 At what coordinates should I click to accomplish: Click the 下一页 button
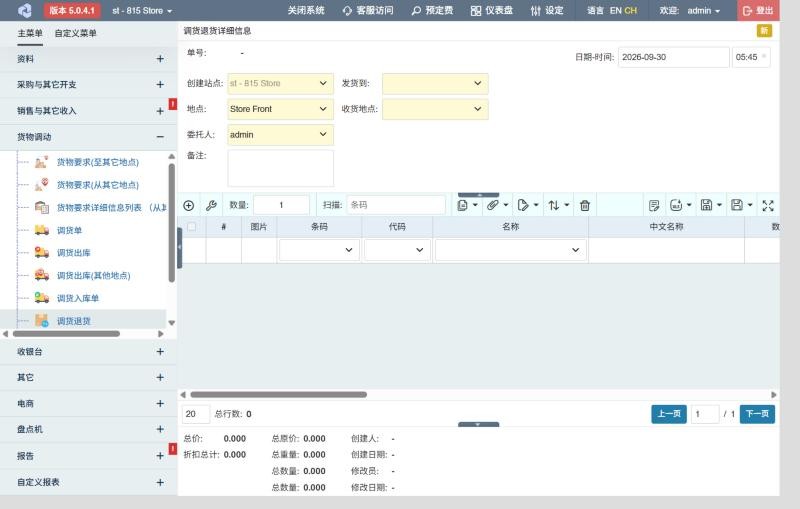coord(757,414)
